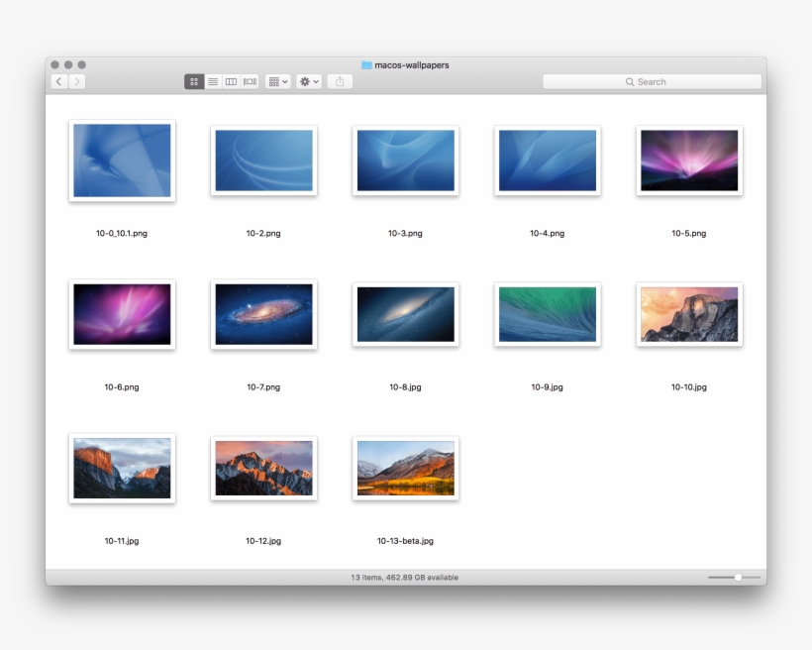The width and height of the screenshot is (812, 650).
Task: Select the 10-2.png thumbnail
Action: coord(264,161)
